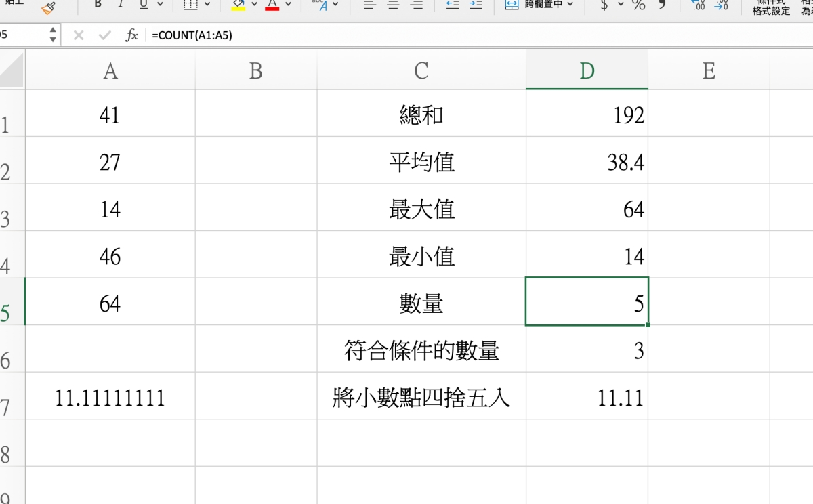Click the Name Box stepper arrows

[54, 35]
